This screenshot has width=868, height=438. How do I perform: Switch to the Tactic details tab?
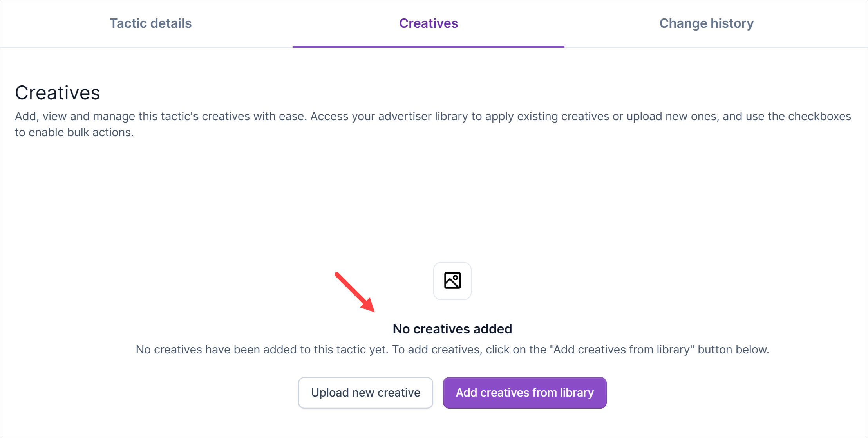pyautogui.click(x=150, y=23)
